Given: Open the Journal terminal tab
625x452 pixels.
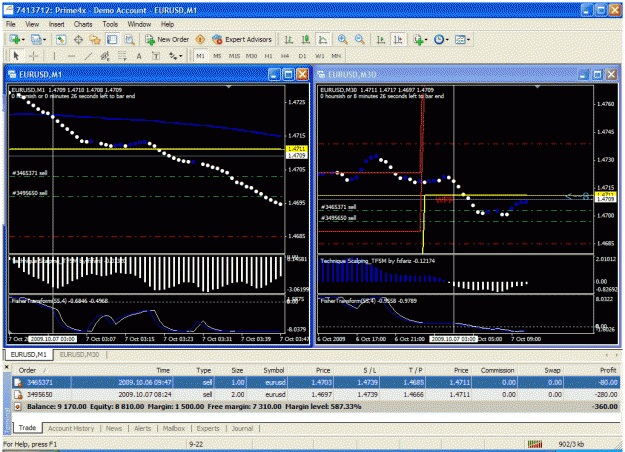Looking at the screenshot, I should [x=242, y=428].
